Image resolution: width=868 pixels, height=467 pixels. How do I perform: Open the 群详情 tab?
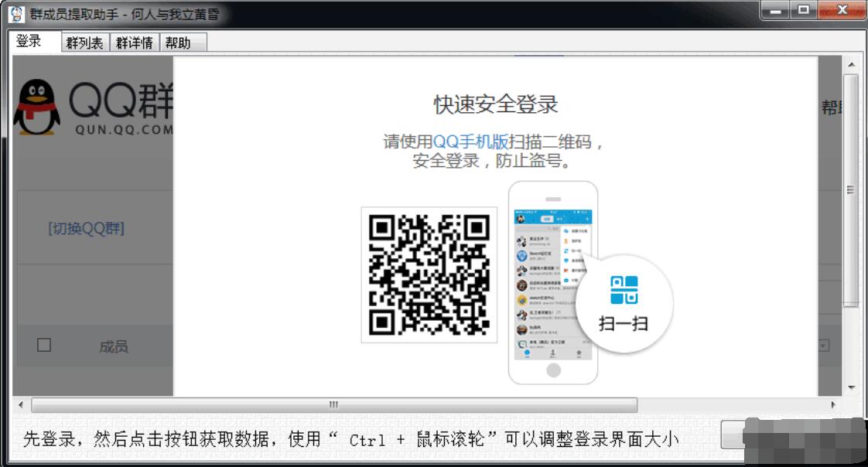[135, 43]
